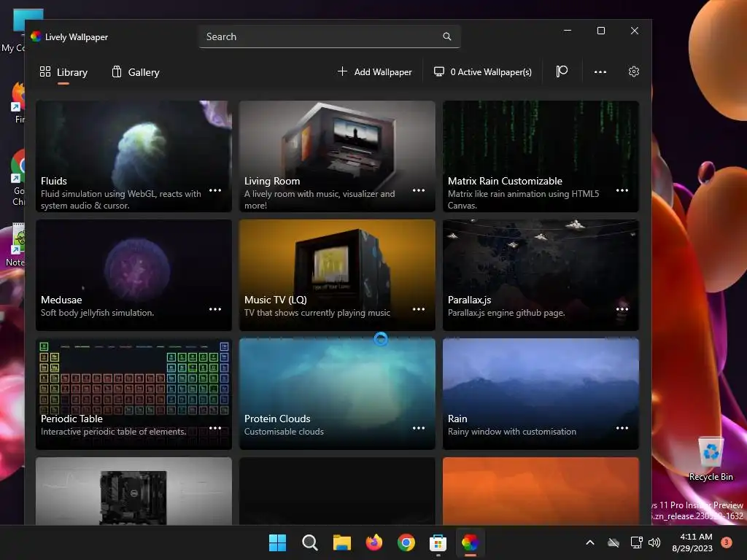Maximize the Lively Wallpaper window
The image size is (747, 560).
(601, 31)
